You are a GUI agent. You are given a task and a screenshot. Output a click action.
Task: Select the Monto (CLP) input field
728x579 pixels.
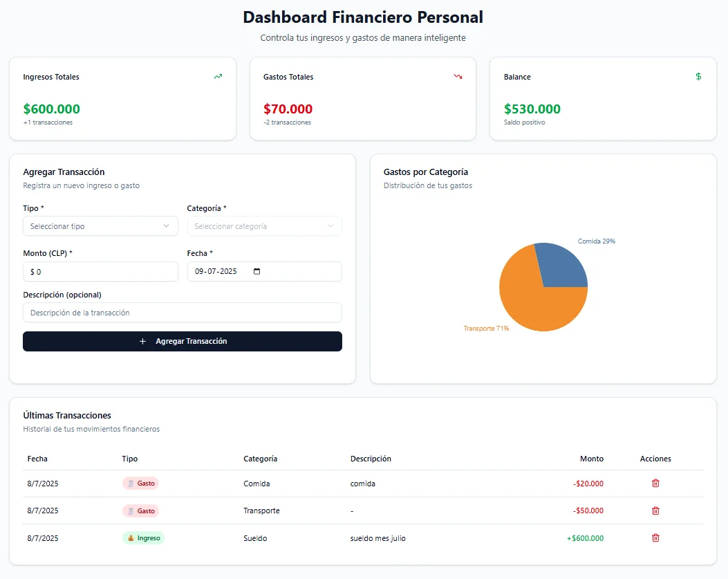tap(100, 271)
